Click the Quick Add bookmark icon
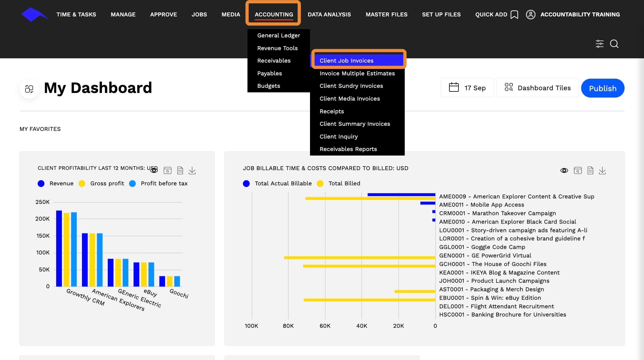 pos(514,15)
